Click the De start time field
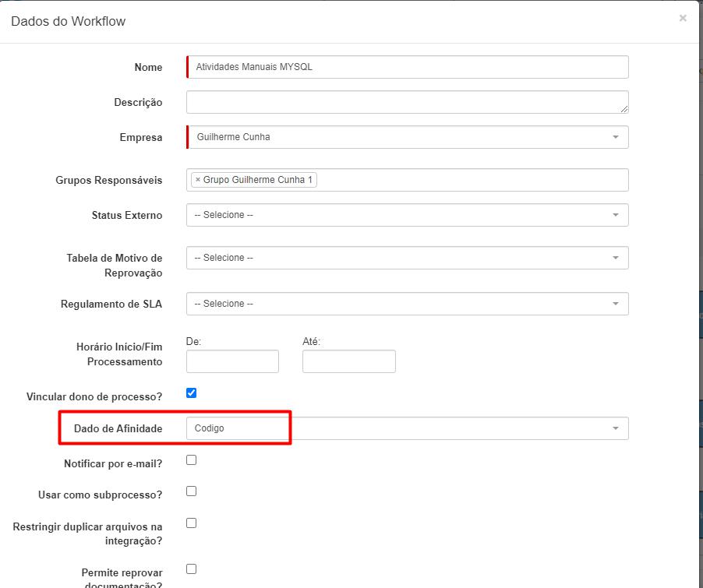Viewport: 703px width, 588px height. (232, 361)
